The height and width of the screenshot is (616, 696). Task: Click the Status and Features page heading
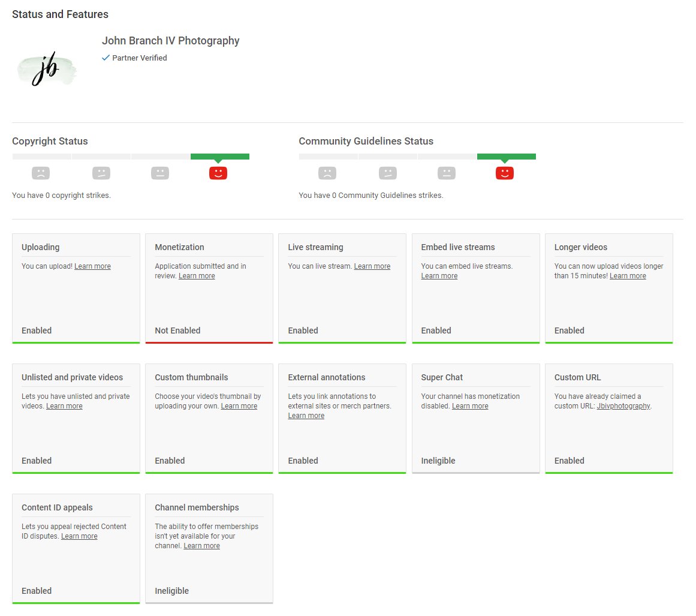[x=60, y=14]
